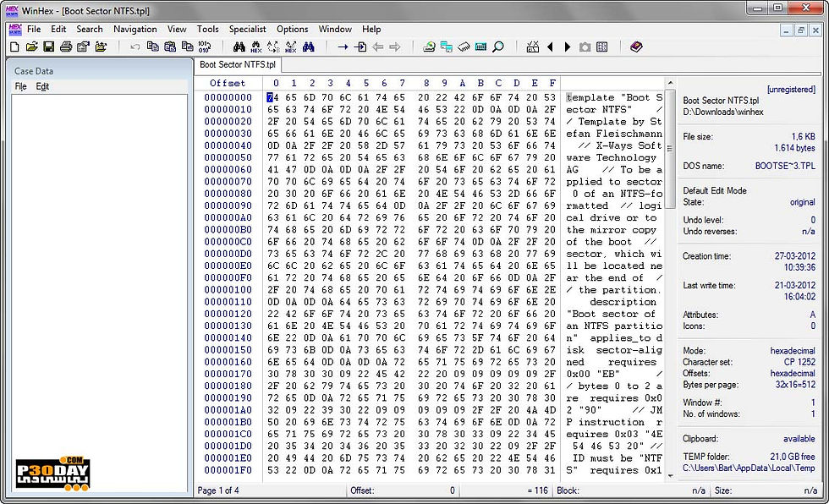Click the Modify Data (101/010) icon
Screen dimensions: 829x504
(204, 47)
